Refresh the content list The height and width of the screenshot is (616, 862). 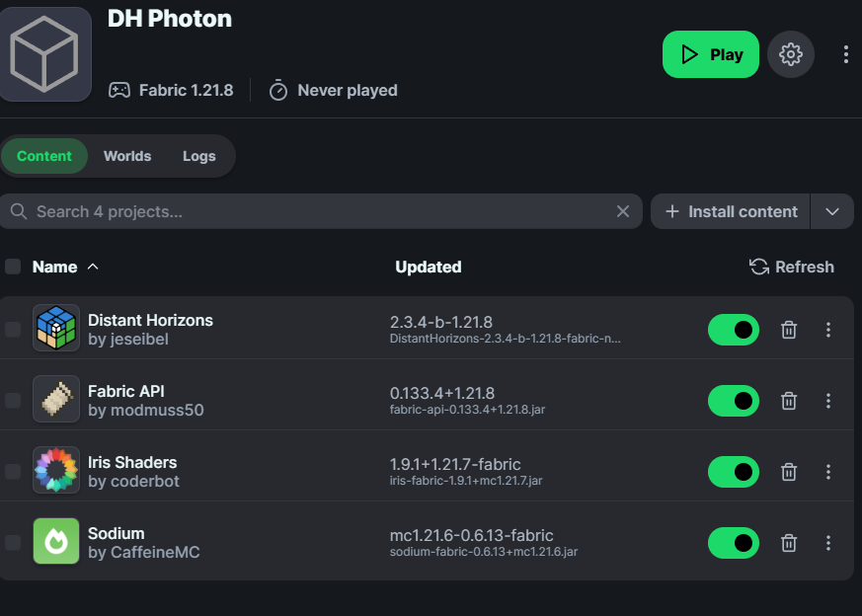pos(792,267)
